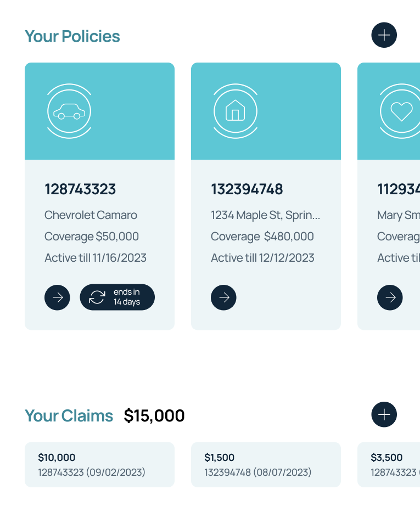Click the Your Claims heading

click(x=69, y=415)
